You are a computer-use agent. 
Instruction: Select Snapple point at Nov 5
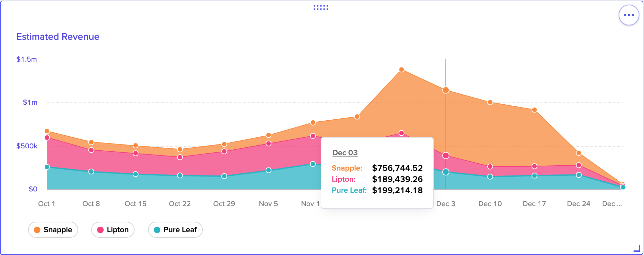pyautogui.click(x=269, y=135)
